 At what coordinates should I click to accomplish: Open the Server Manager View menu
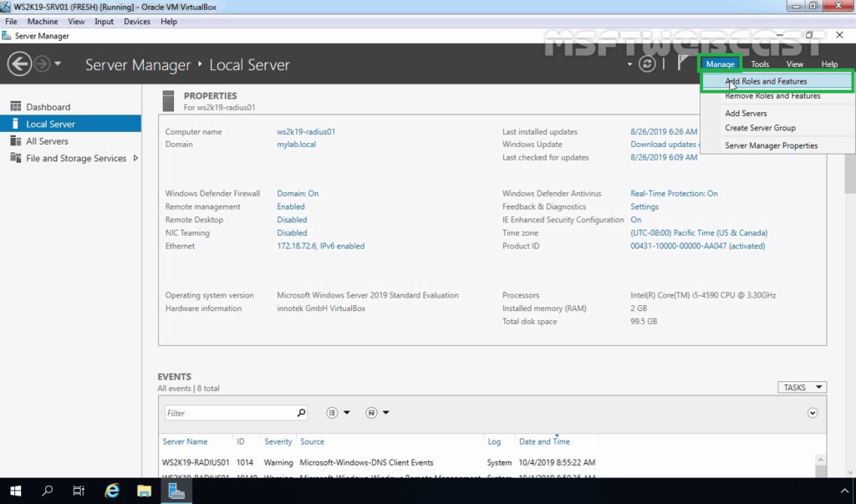tap(794, 64)
